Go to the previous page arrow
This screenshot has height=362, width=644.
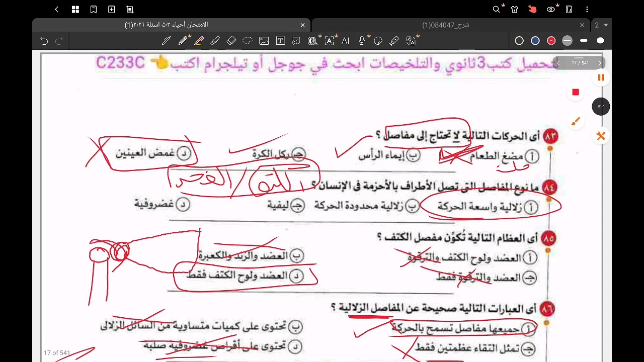[558, 63]
